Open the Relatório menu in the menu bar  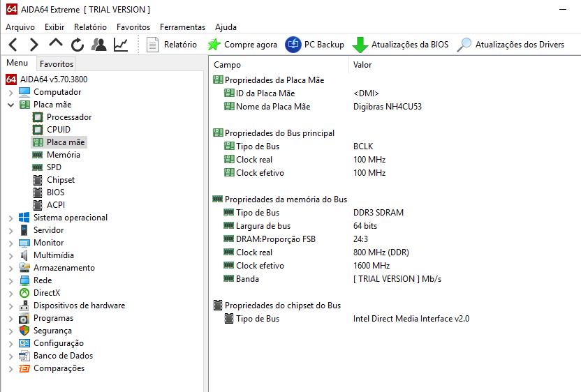[90, 27]
